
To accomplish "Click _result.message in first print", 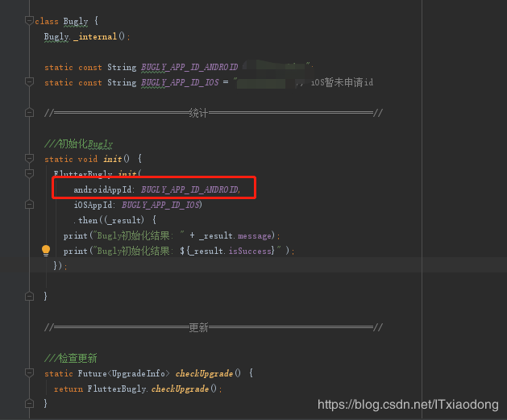I will tap(235, 235).
